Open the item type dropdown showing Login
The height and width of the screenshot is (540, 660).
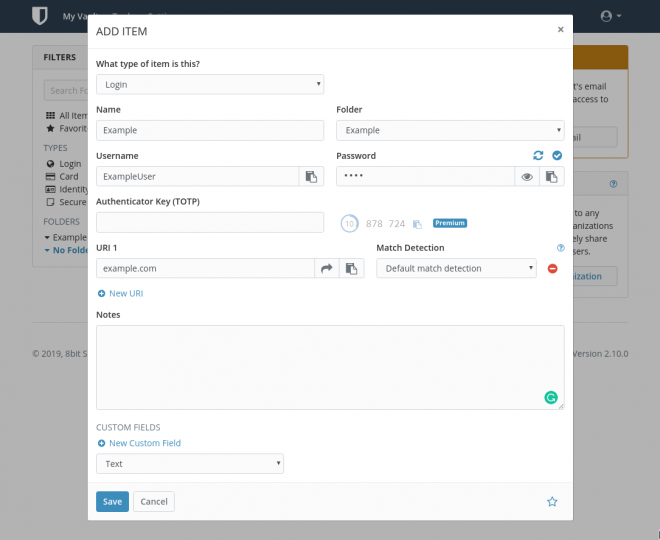pos(210,85)
